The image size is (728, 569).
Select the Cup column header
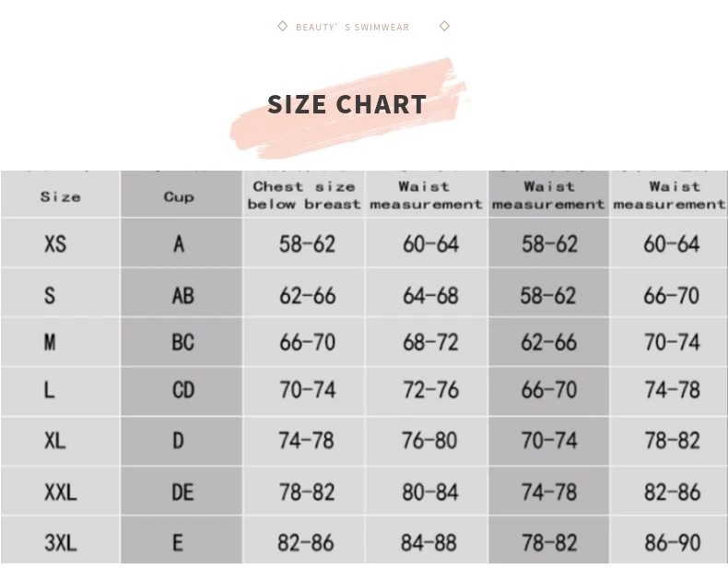click(x=179, y=196)
